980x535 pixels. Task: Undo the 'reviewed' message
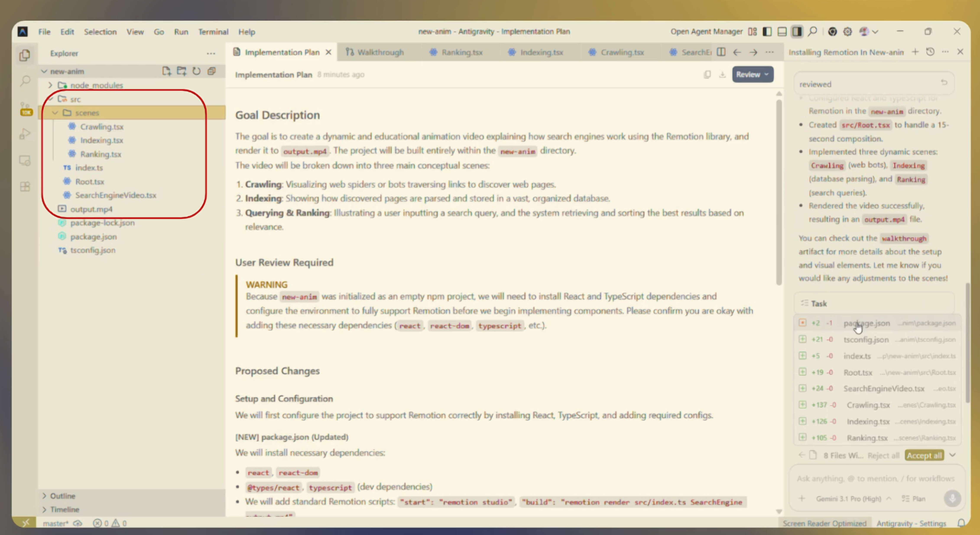[x=944, y=82]
